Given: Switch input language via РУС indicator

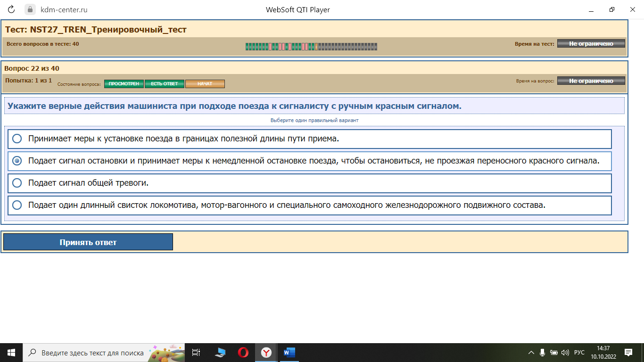Looking at the screenshot, I should [x=579, y=352].
